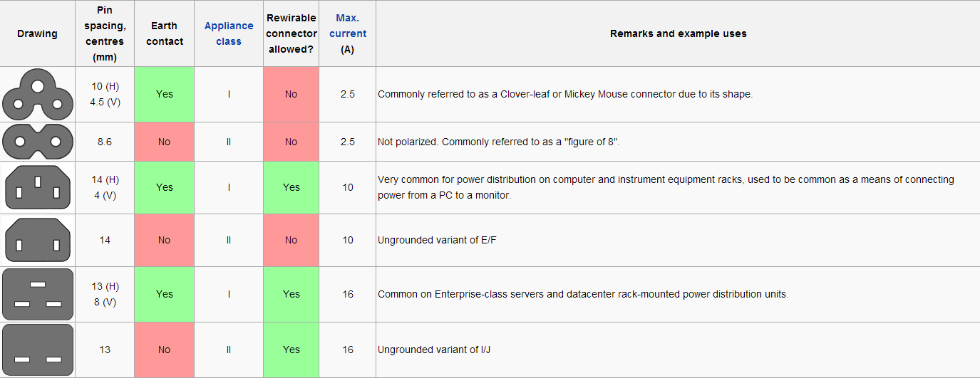Click the Remarks and example uses header

[x=678, y=33]
